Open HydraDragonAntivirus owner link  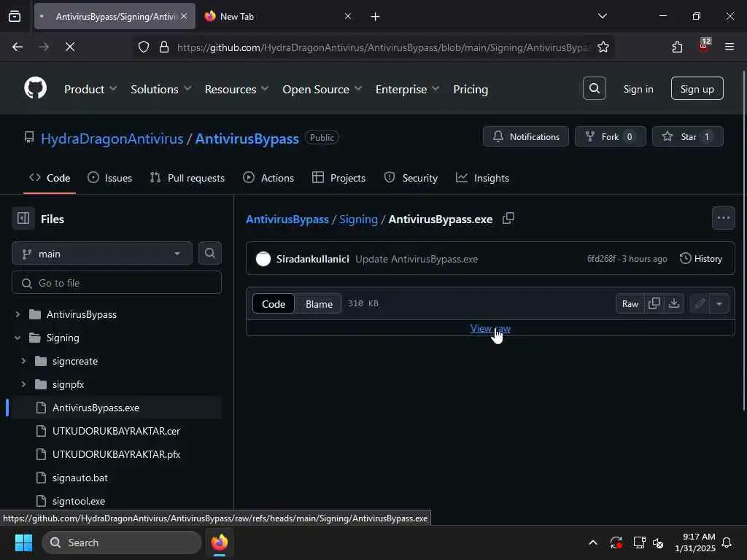coord(112,139)
